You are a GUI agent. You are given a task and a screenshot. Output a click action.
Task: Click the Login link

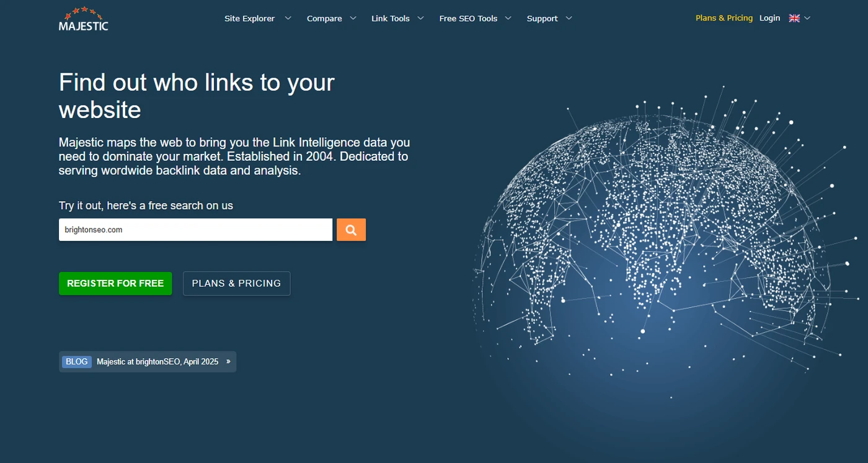click(x=769, y=18)
